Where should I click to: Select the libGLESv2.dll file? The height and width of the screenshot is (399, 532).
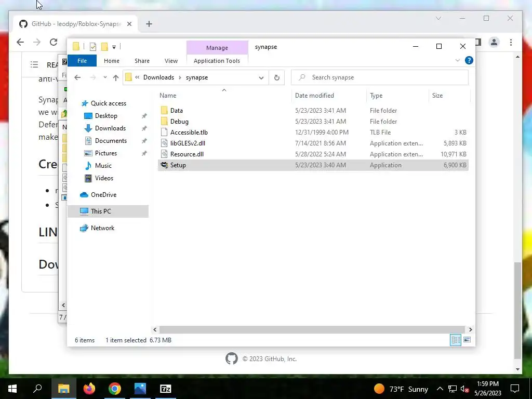313,143
